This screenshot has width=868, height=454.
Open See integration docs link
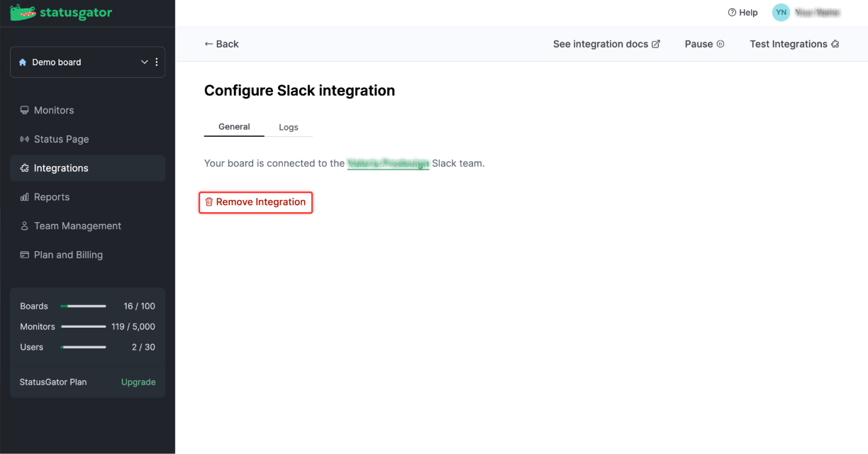click(x=606, y=44)
